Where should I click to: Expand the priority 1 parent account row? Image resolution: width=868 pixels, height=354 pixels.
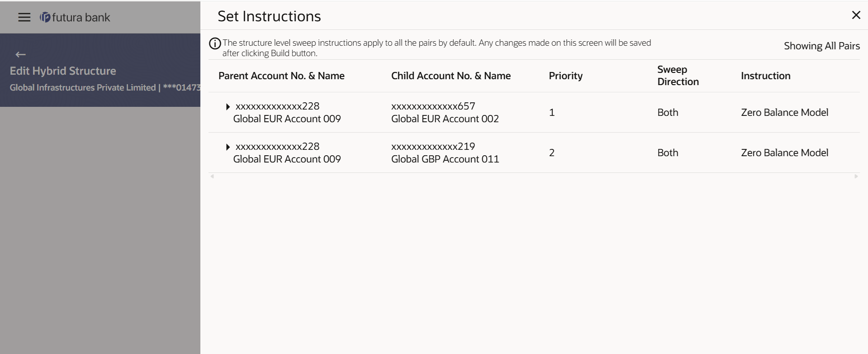228,107
